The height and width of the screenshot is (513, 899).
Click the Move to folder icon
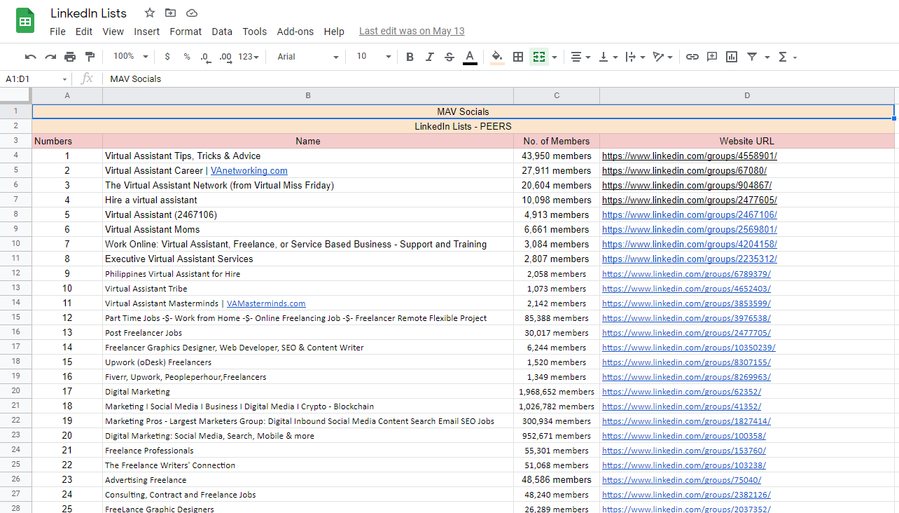click(170, 13)
